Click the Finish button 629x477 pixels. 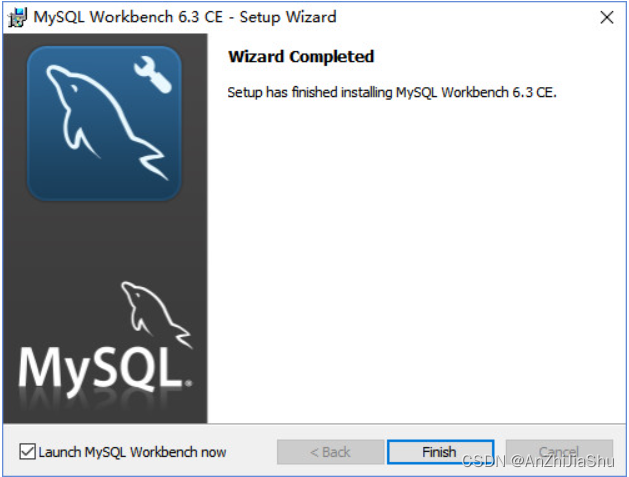pos(440,452)
